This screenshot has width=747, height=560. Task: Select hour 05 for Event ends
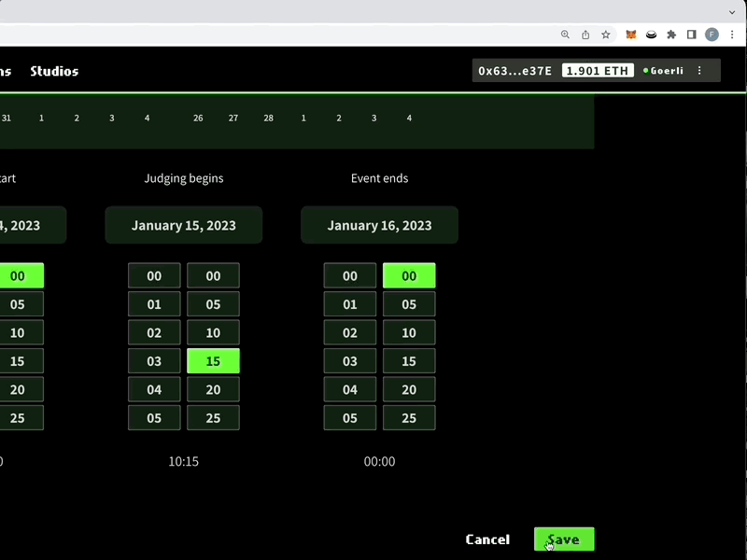click(349, 417)
